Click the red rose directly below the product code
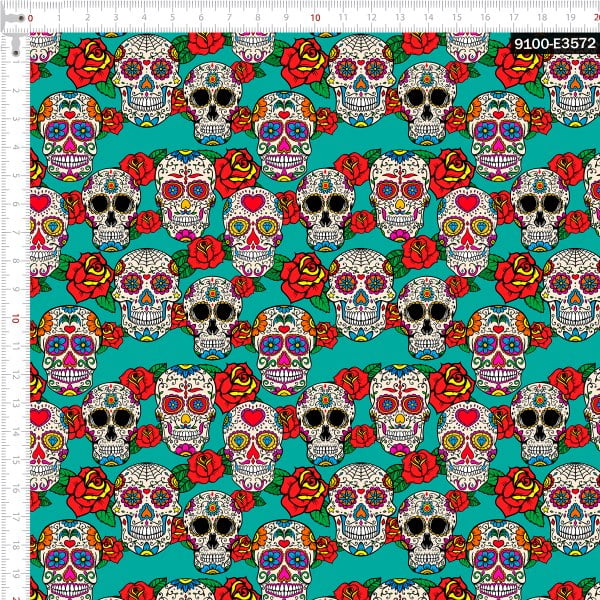This screenshot has height=600, width=600. [x=519, y=65]
